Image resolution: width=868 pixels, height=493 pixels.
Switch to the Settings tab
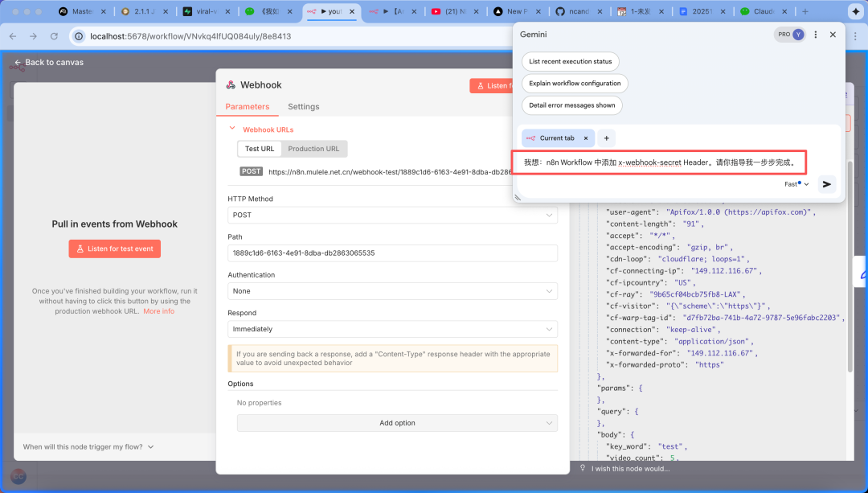point(303,107)
